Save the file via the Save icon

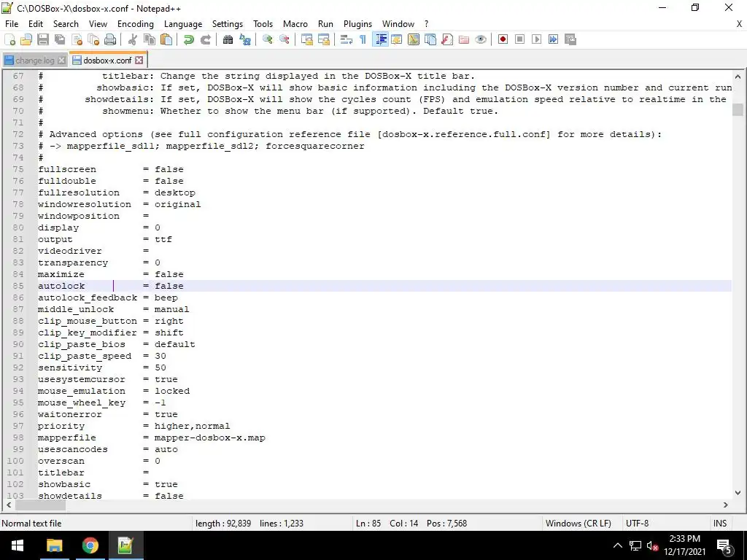(43, 39)
